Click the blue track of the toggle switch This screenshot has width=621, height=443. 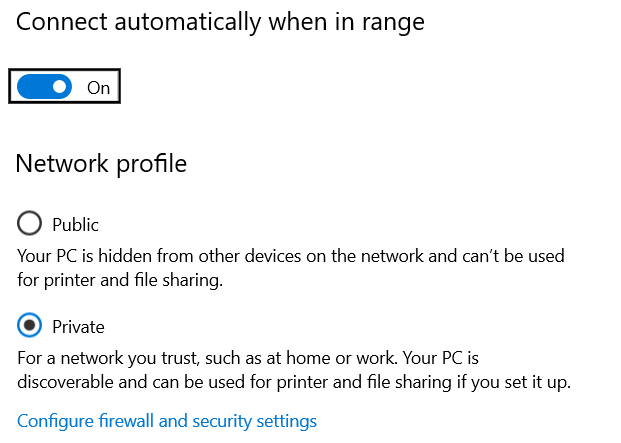32,87
